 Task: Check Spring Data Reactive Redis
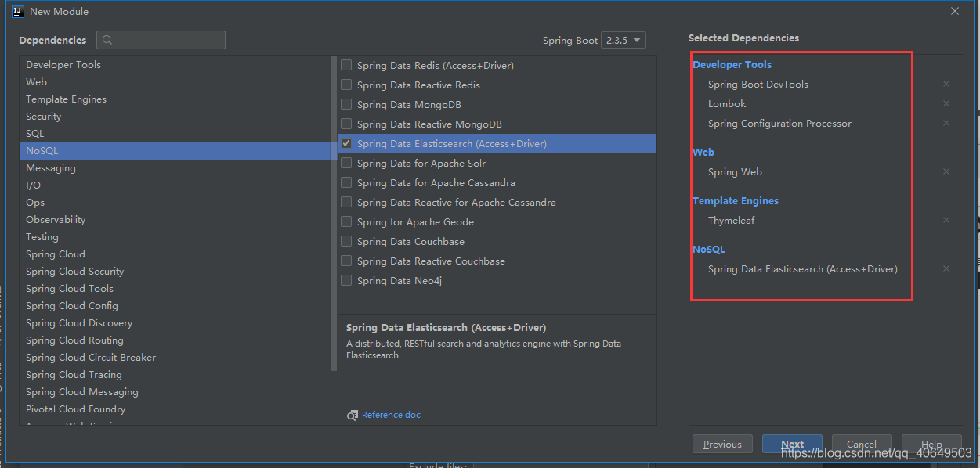coord(346,85)
